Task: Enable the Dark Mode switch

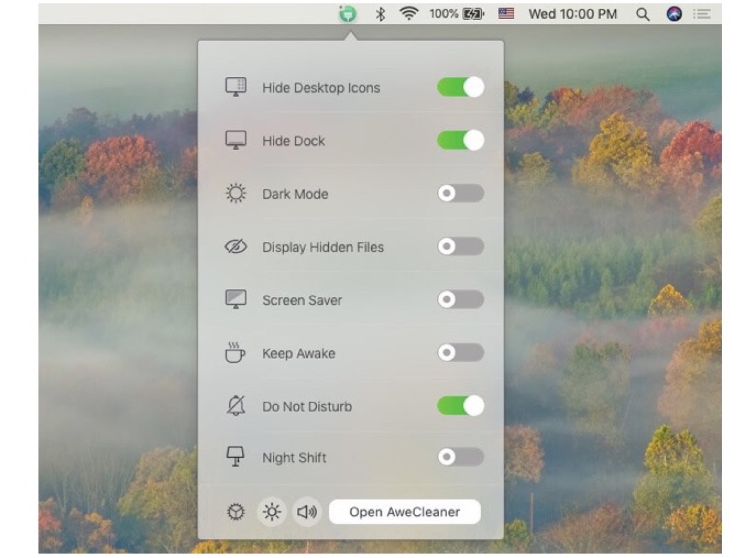Action: click(x=461, y=194)
